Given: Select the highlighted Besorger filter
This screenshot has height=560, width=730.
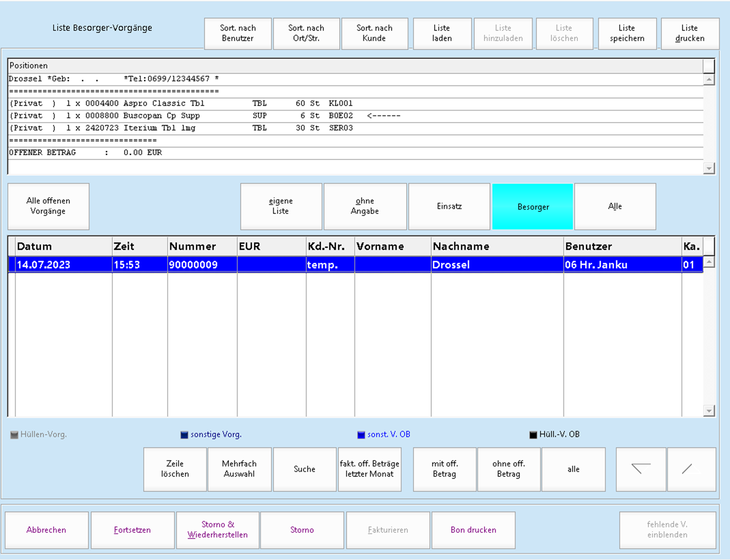Looking at the screenshot, I should [533, 206].
